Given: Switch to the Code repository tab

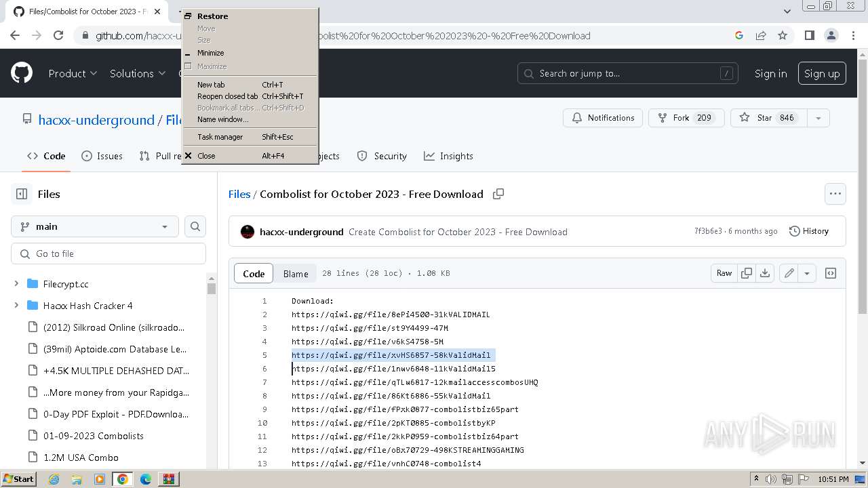Looking at the screenshot, I should pos(46,156).
